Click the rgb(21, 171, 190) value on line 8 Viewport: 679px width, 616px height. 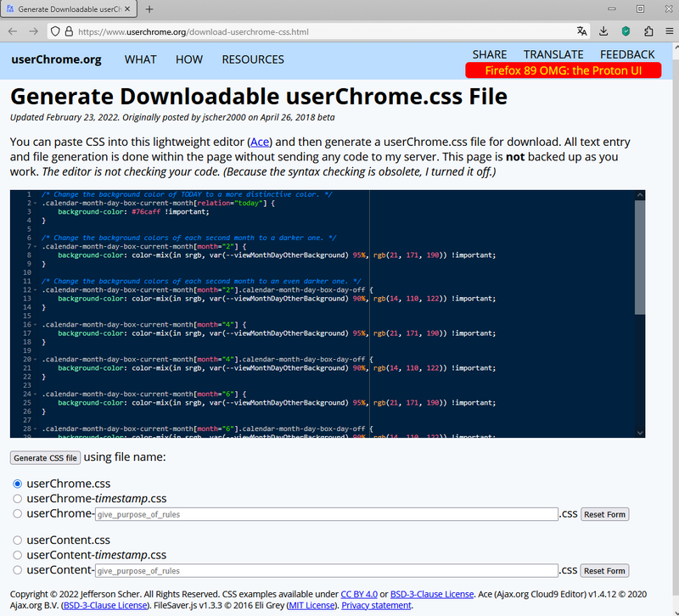(410, 255)
